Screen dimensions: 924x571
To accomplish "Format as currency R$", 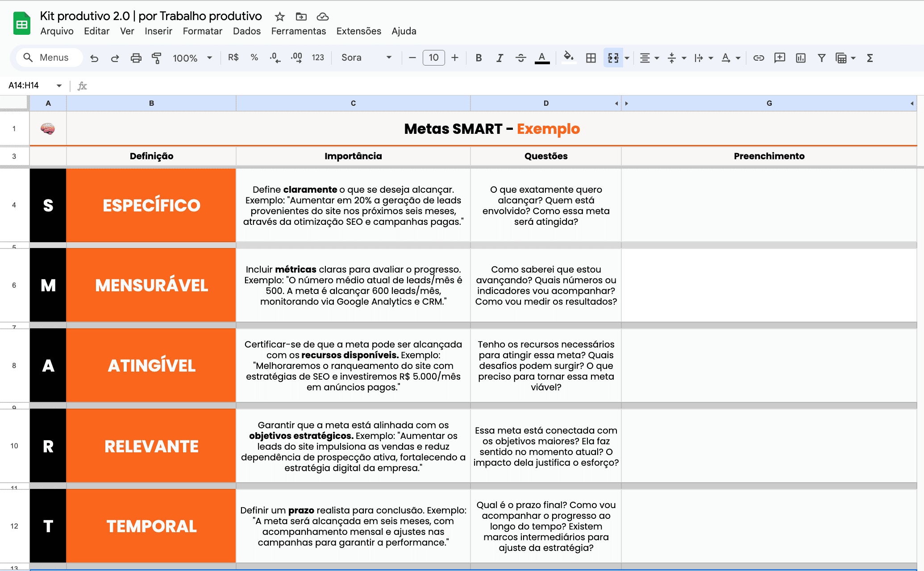I will coord(233,58).
